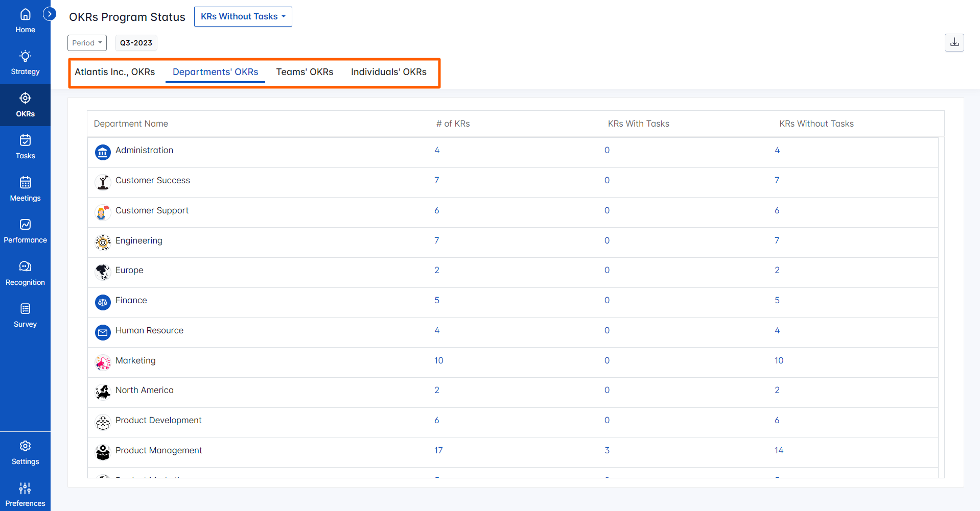Switch to Teams' OKRs tab
Screen dimensions: 980x511
click(305, 72)
